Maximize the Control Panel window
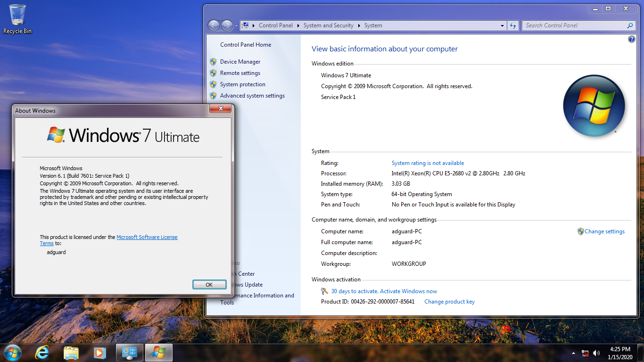Image resolution: width=644 pixels, height=362 pixels. [608, 8]
